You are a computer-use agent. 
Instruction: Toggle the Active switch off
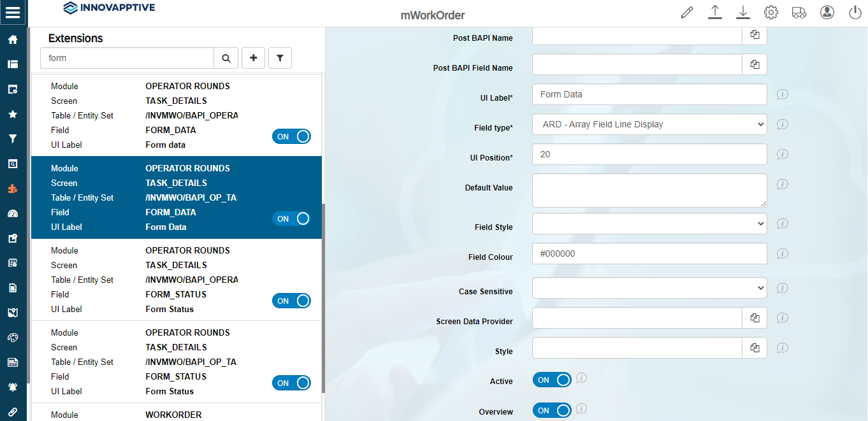pyautogui.click(x=552, y=380)
